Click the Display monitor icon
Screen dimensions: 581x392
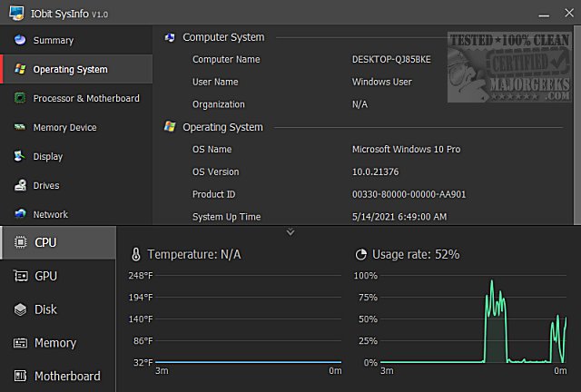(x=20, y=156)
